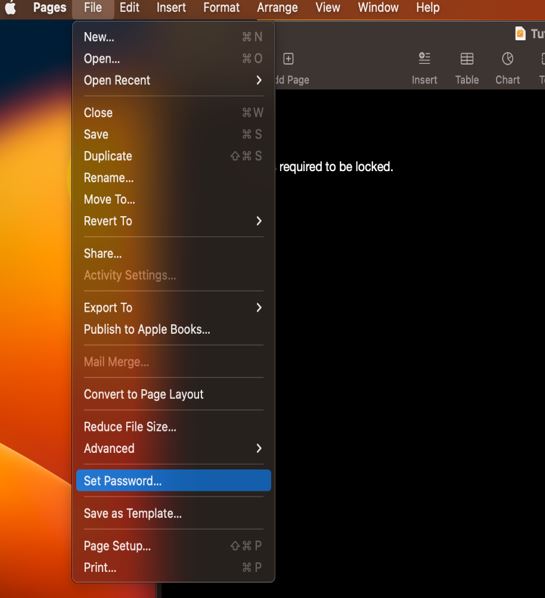This screenshot has width=545, height=598.
Task: Open the Pages application menu
Action: coord(50,8)
